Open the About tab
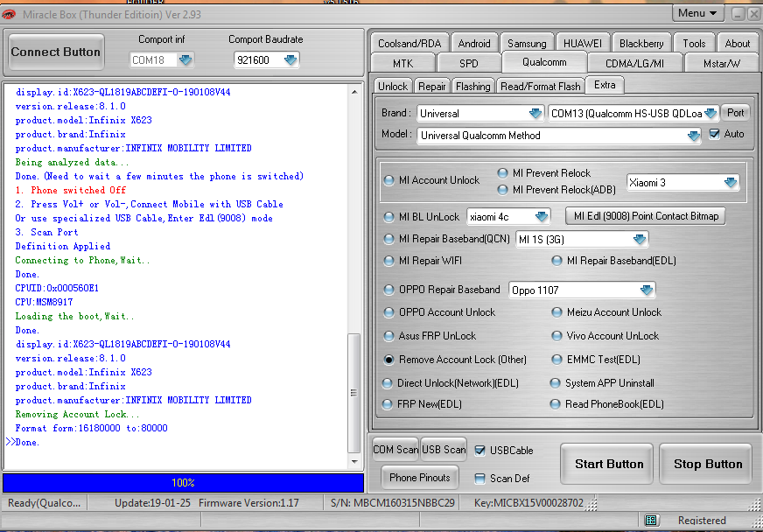The width and height of the screenshot is (763, 532). (x=738, y=44)
